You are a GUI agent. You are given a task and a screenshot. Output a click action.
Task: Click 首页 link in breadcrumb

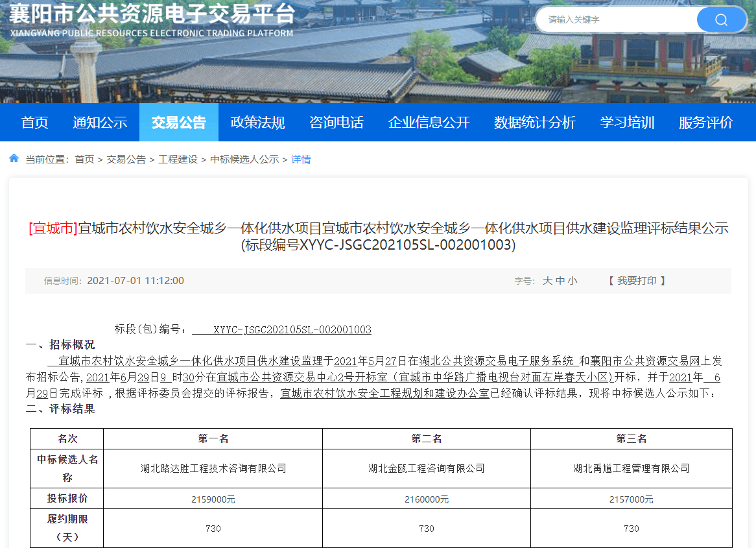tap(84, 160)
